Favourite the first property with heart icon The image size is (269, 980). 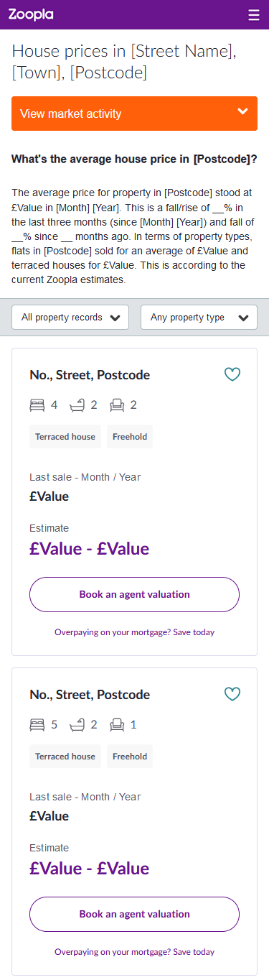232,374
